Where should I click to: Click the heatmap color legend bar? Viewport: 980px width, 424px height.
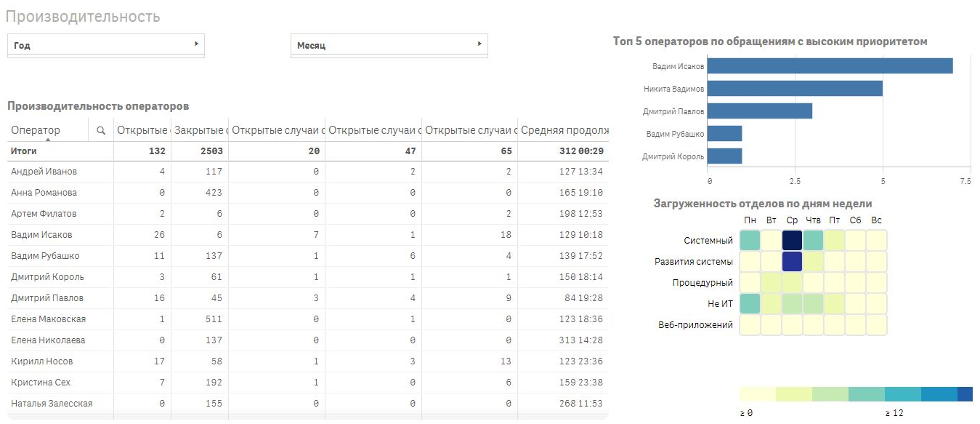(x=855, y=394)
